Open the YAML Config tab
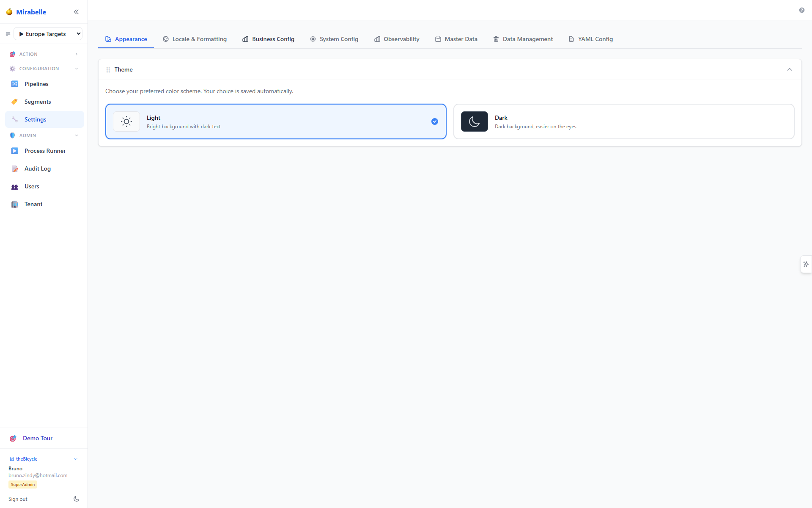This screenshot has height=508, width=812. click(590, 39)
